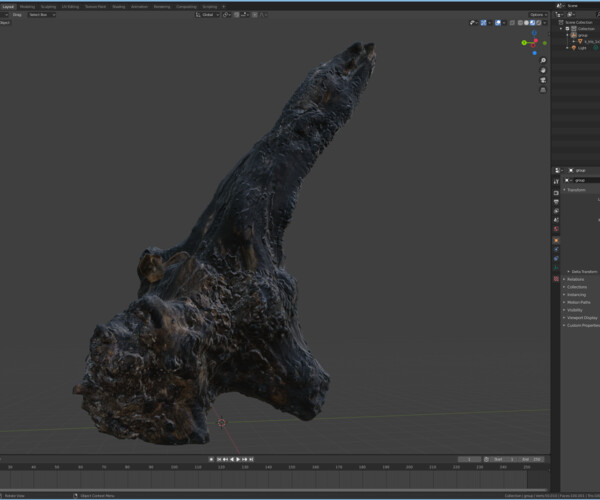The width and height of the screenshot is (600, 500).
Task: Switch to the Texture Paint workspace tab
Action: pyautogui.click(x=95, y=7)
